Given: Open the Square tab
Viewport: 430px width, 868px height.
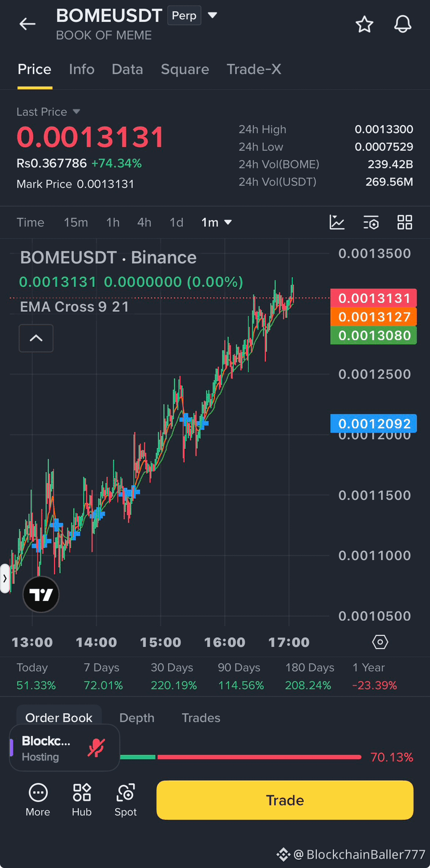Looking at the screenshot, I should point(185,69).
